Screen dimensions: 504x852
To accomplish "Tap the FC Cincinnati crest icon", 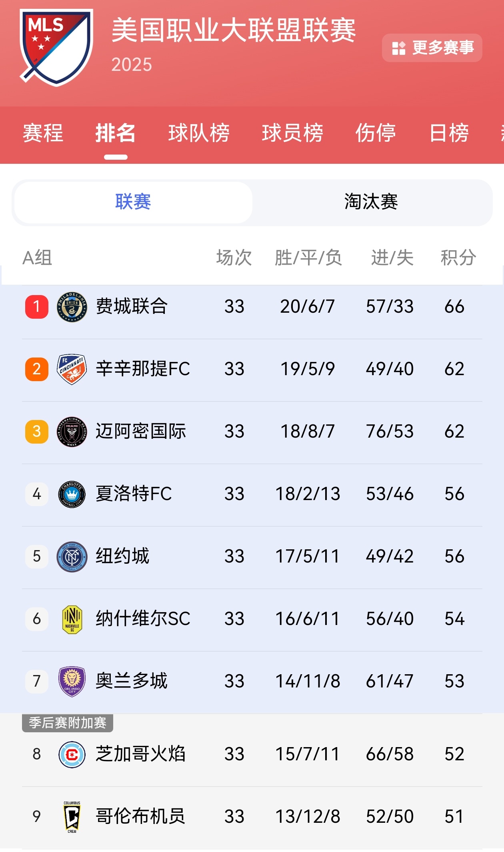I will coord(72,369).
